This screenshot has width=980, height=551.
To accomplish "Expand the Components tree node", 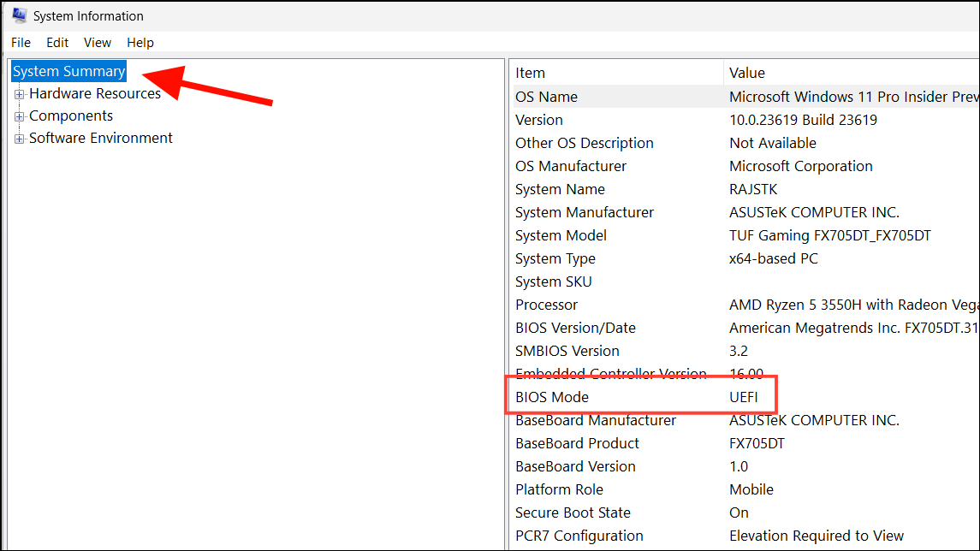I will 19,115.
